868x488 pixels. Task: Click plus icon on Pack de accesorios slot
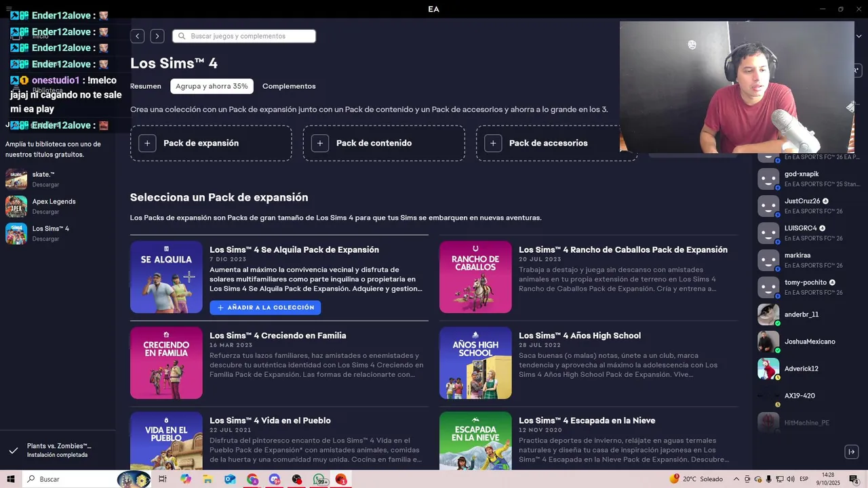pos(493,143)
